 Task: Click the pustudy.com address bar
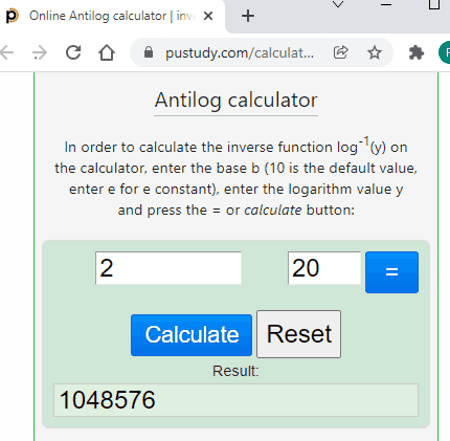point(239,53)
